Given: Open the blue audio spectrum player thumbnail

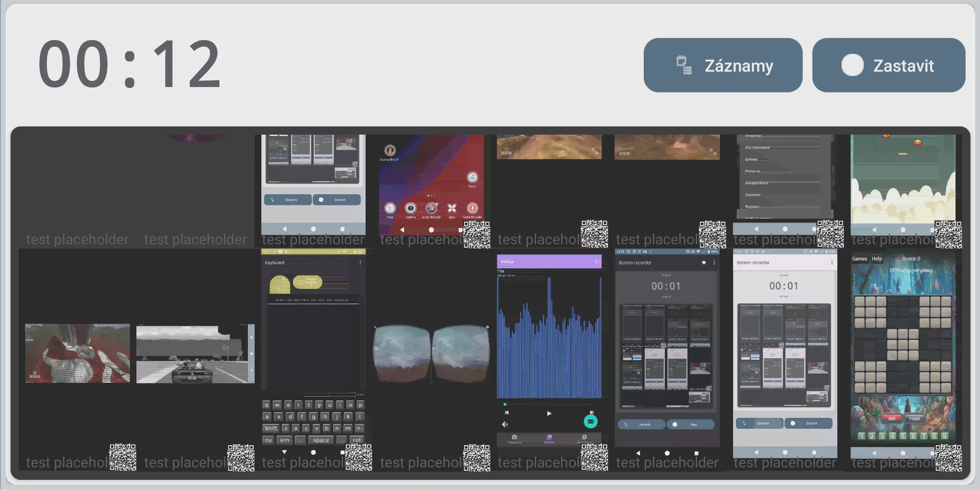Looking at the screenshot, I should click(549, 352).
